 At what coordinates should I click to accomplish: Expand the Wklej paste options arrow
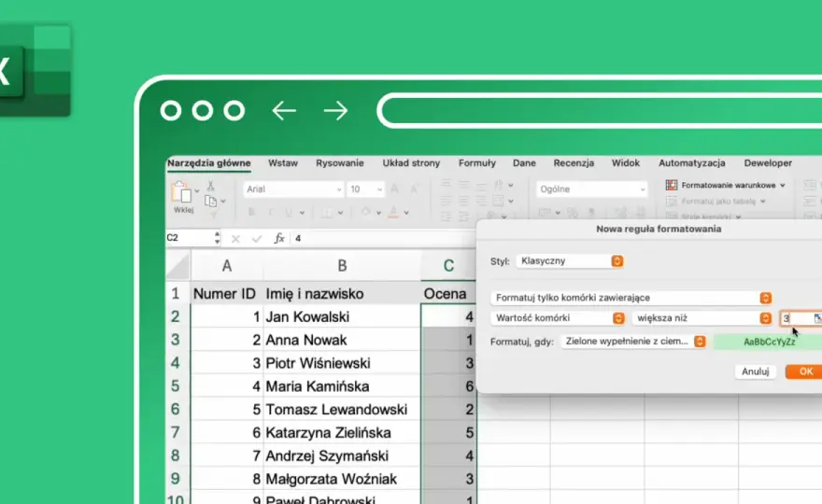(x=197, y=190)
